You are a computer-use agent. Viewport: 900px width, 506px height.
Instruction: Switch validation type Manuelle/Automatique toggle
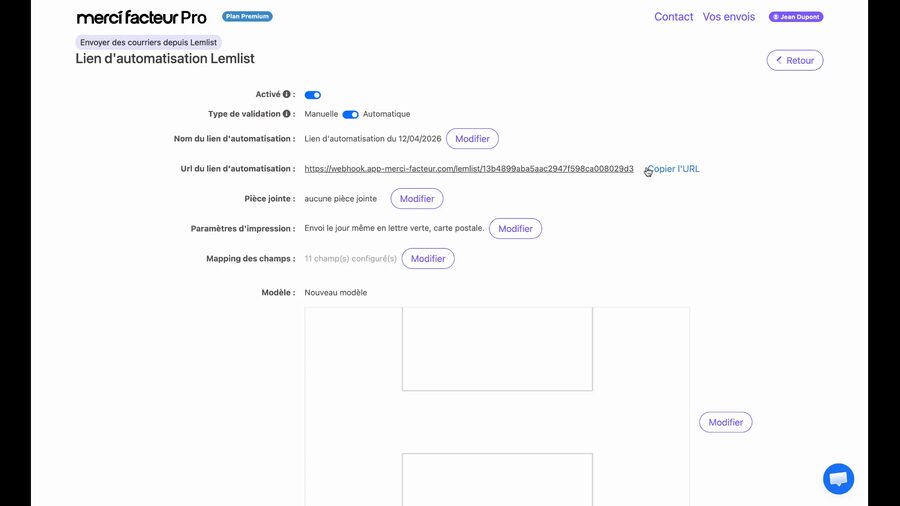[x=351, y=114]
